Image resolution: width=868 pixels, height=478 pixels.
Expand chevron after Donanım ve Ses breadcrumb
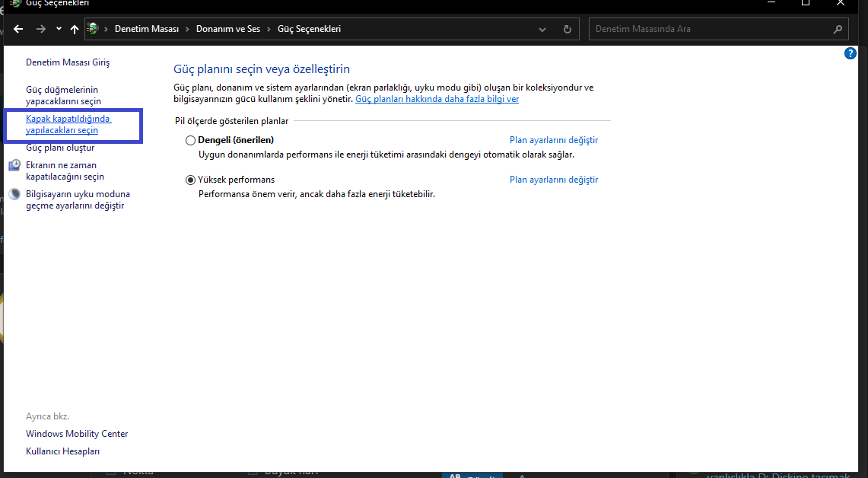click(269, 29)
